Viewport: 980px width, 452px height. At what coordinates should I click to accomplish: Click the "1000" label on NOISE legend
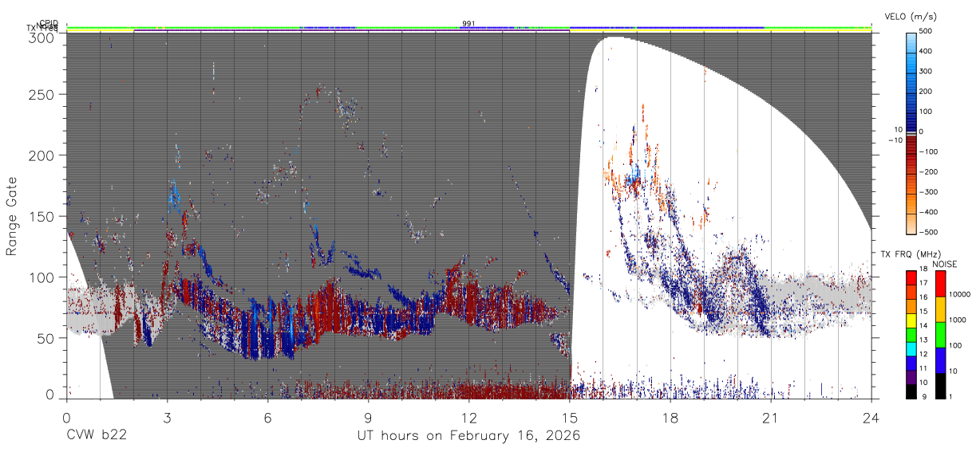tap(958, 320)
